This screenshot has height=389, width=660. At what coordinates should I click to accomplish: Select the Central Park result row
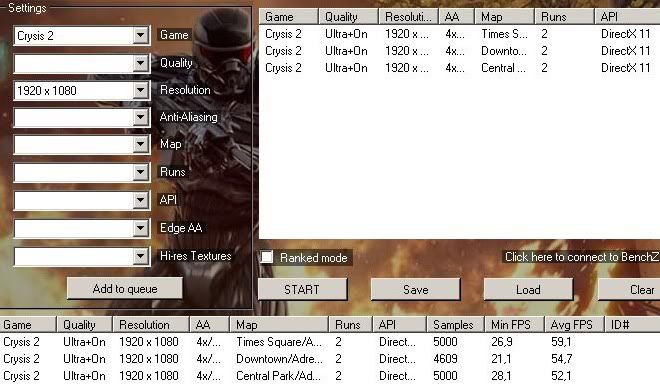coord(330,376)
